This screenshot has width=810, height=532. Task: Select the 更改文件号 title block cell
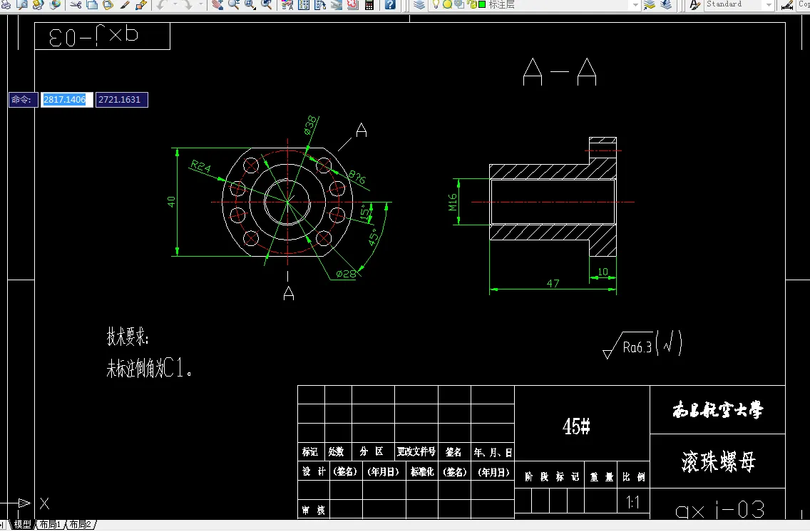click(x=416, y=452)
